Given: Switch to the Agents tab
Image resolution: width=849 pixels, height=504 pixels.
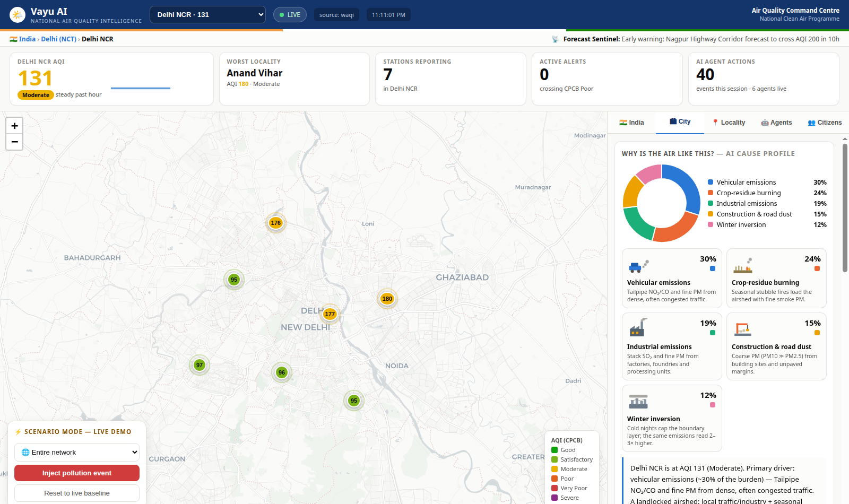Looking at the screenshot, I should tap(776, 123).
